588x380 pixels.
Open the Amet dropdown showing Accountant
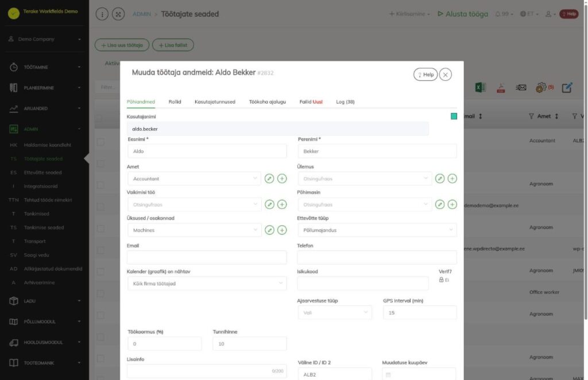tap(194, 179)
